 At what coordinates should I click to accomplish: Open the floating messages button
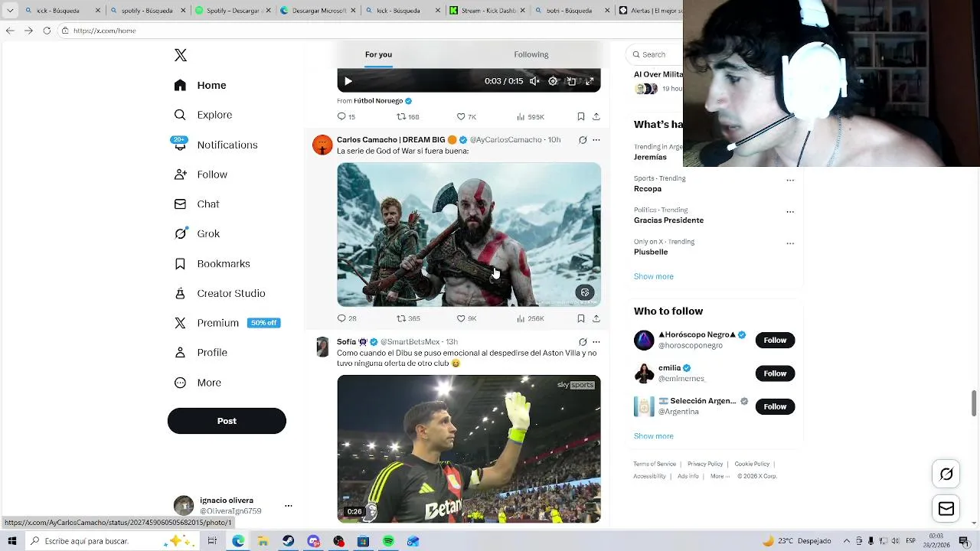(x=946, y=509)
